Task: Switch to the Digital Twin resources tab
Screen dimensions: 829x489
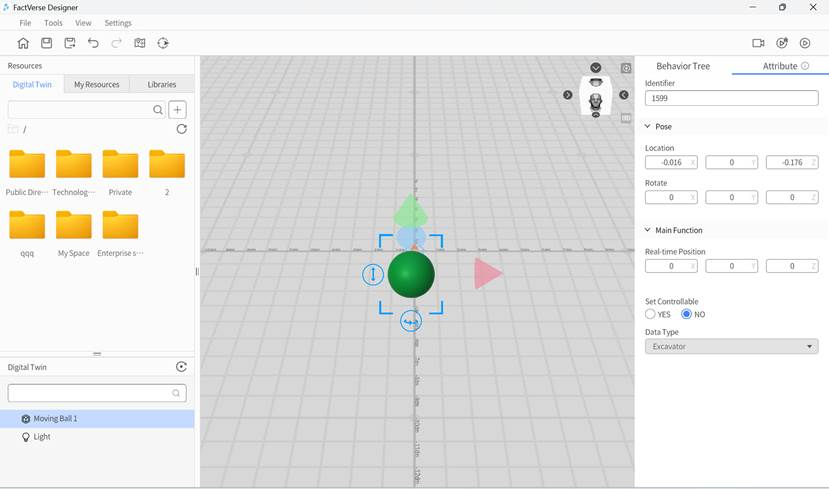Action: coord(32,85)
